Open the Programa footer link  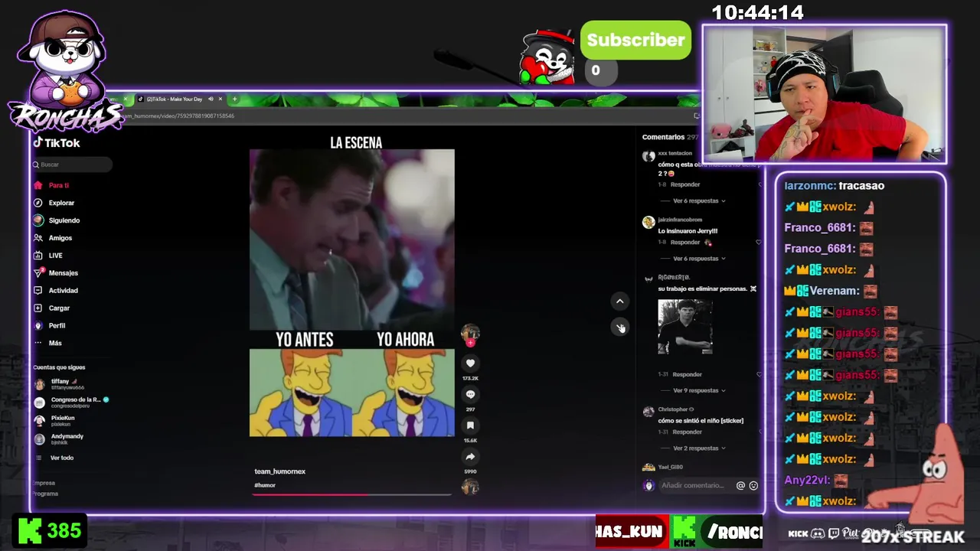point(45,494)
